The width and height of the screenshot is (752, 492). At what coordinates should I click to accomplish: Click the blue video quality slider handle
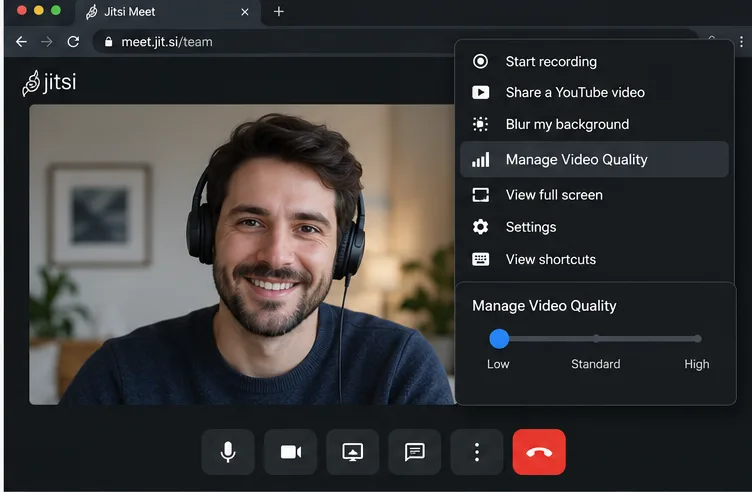[x=499, y=339]
